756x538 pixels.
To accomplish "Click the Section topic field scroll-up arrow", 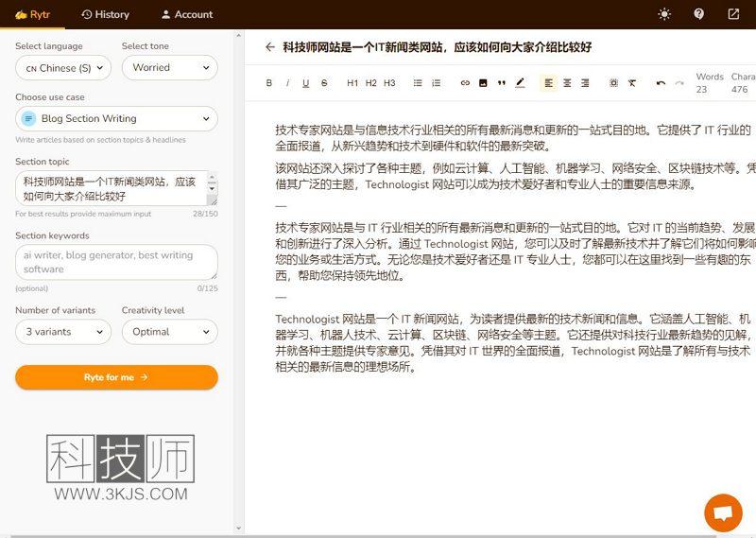I will (212, 177).
